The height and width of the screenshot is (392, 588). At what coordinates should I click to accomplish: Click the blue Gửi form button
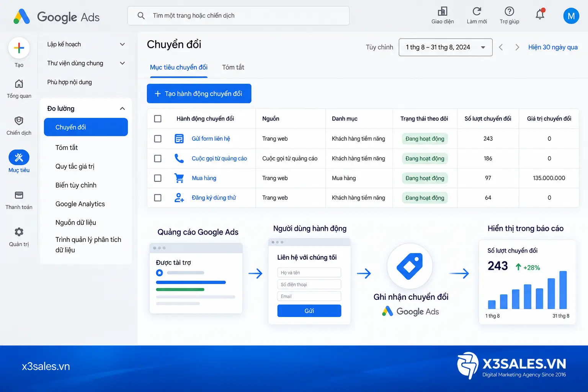pos(309,311)
